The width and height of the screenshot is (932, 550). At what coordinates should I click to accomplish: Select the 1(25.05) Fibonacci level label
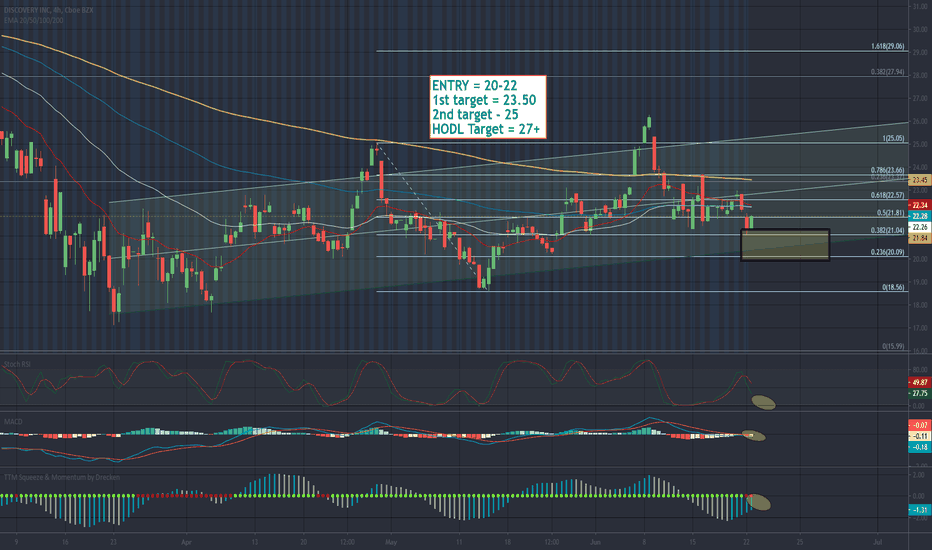pos(893,139)
